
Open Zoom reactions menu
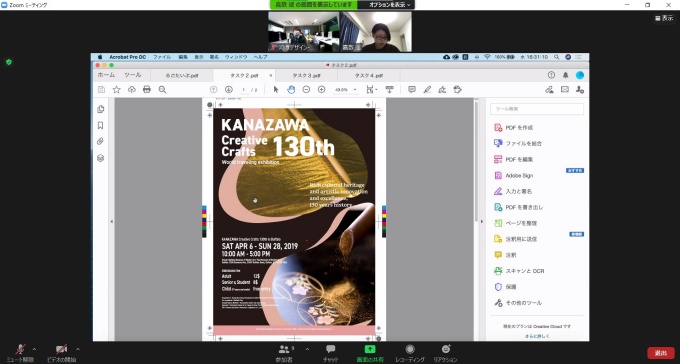click(445, 352)
